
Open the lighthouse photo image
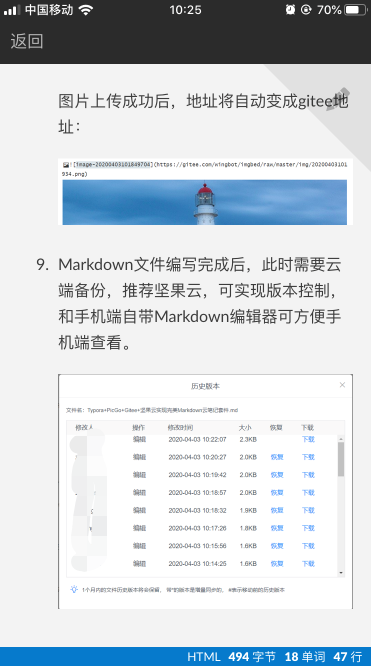(x=205, y=202)
